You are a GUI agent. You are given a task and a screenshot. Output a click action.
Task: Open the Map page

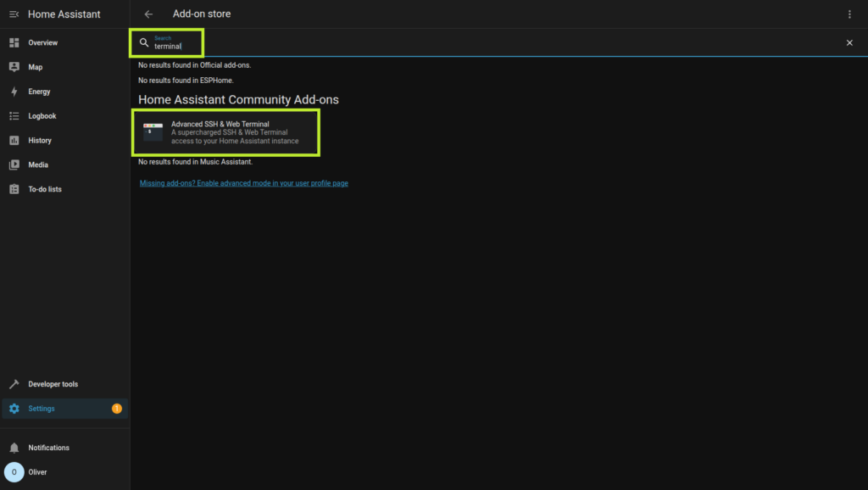(x=64, y=67)
